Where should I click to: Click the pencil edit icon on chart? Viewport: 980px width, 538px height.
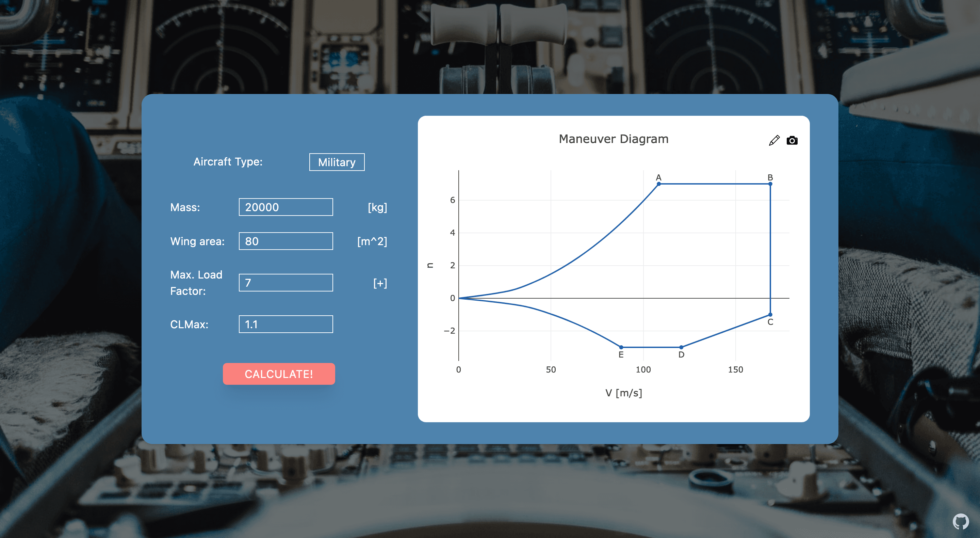(774, 141)
